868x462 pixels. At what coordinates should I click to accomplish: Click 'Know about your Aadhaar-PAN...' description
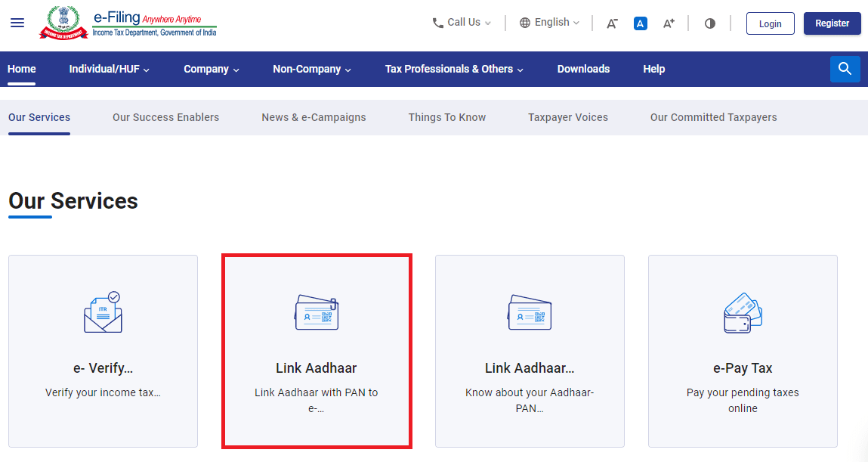tap(530, 401)
